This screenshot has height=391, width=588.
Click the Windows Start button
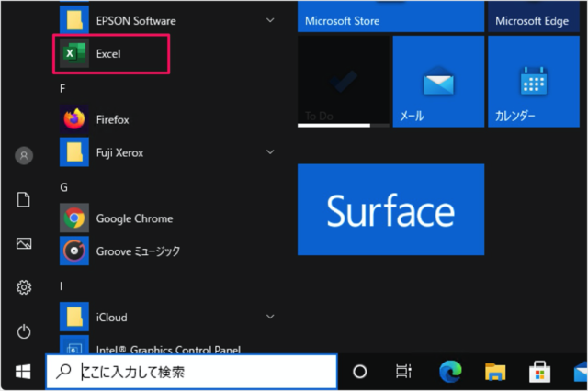point(23,372)
